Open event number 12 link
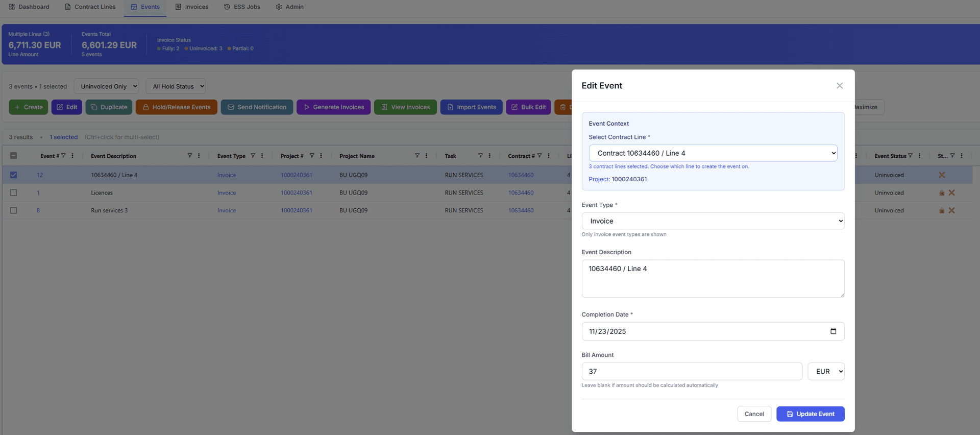 click(40, 175)
